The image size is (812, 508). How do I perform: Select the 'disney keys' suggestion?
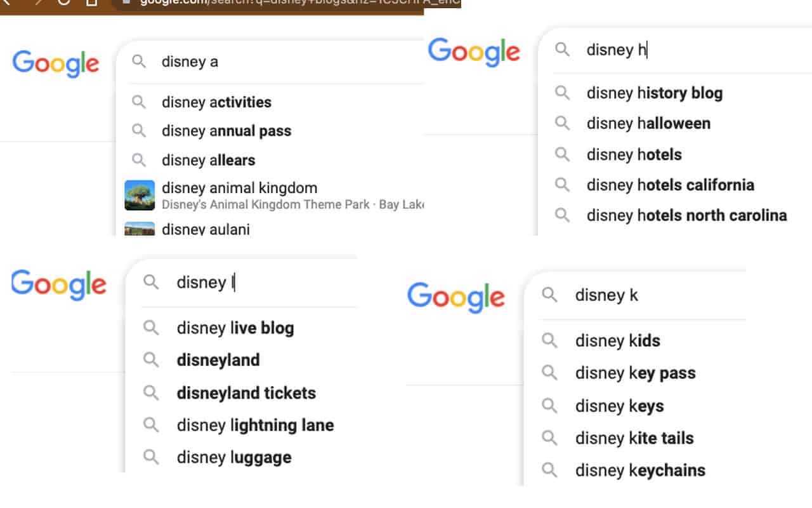[x=620, y=405]
